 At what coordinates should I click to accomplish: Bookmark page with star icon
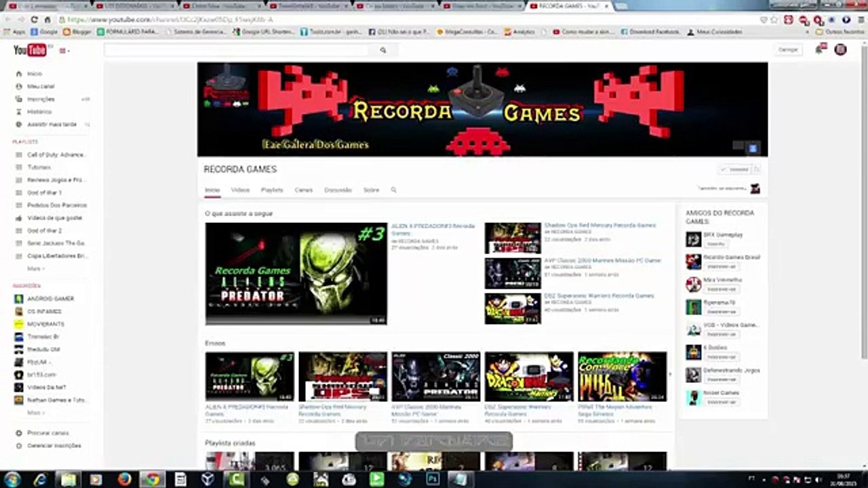click(774, 20)
